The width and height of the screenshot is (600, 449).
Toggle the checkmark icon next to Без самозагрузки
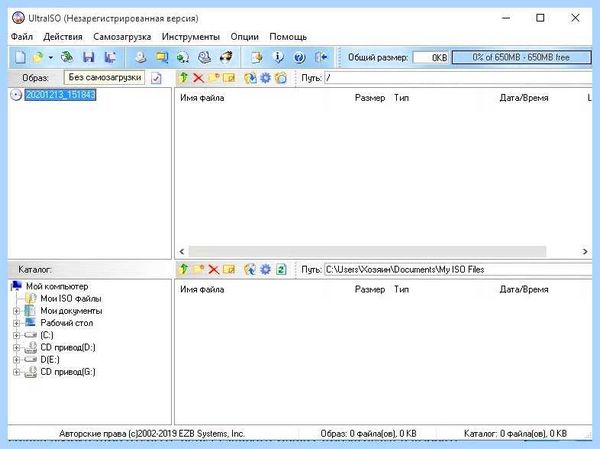coord(156,78)
